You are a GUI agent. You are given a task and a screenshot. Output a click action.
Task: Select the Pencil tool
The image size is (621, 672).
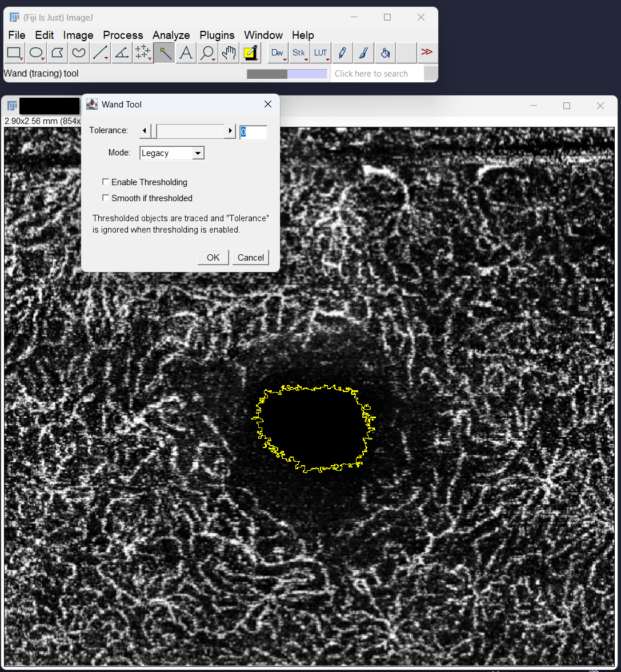click(x=342, y=53)
